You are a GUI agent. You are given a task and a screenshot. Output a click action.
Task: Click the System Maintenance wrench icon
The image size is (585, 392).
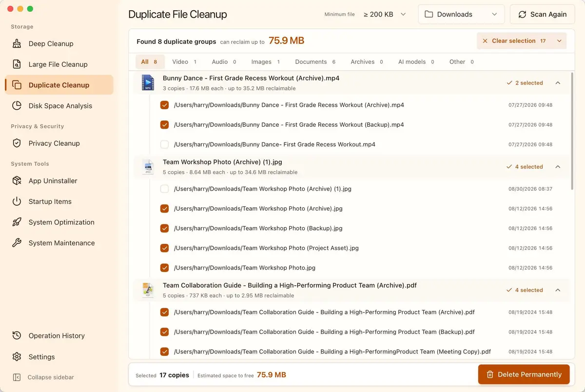pyautogui.click(x=17, y=243)
